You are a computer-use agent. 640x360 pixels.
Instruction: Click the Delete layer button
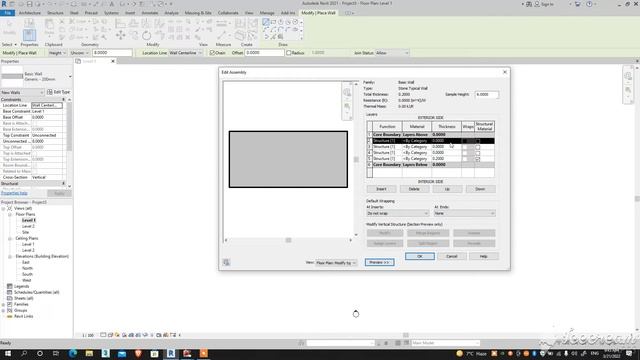[x=414, y=189]
